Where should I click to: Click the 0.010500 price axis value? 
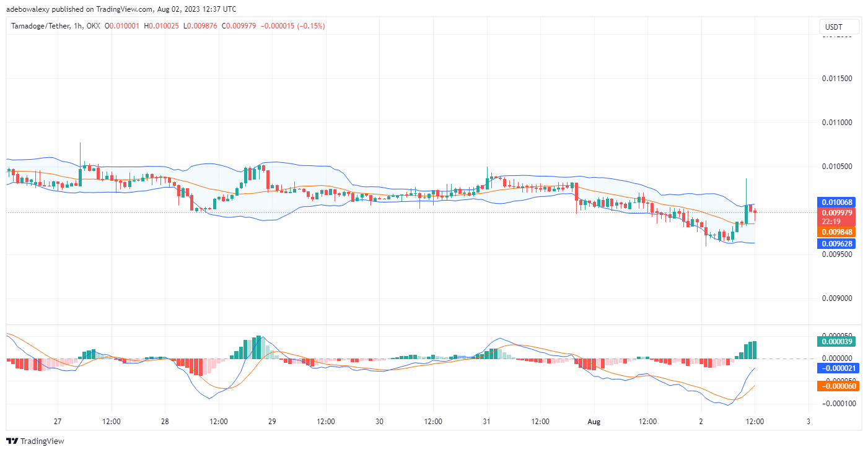837,167
